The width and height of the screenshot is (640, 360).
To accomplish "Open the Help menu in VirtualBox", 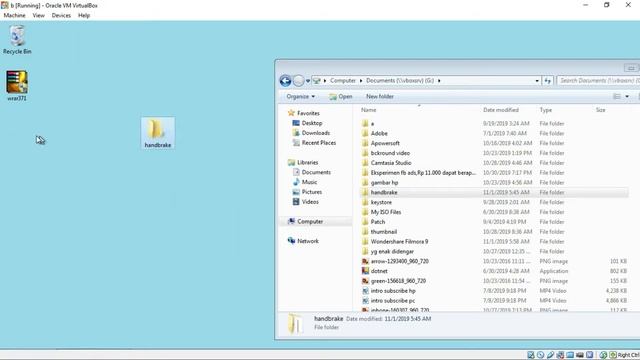I will pos(84,16).
